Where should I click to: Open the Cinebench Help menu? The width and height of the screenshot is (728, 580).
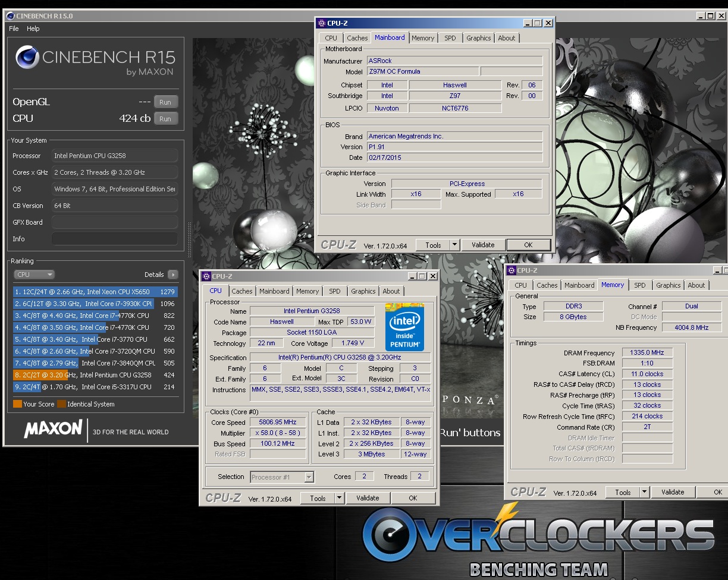[x=33, y=29]
